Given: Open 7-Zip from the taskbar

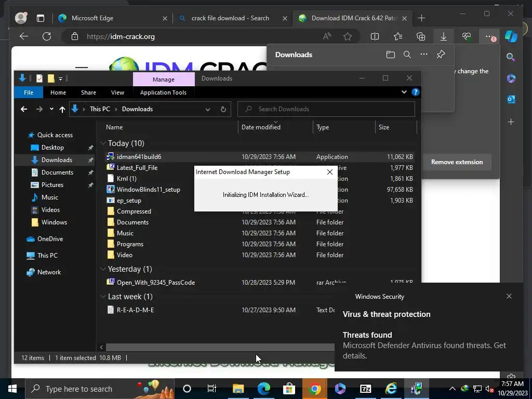Looking at the screenshot, I should tap(365, 389).
